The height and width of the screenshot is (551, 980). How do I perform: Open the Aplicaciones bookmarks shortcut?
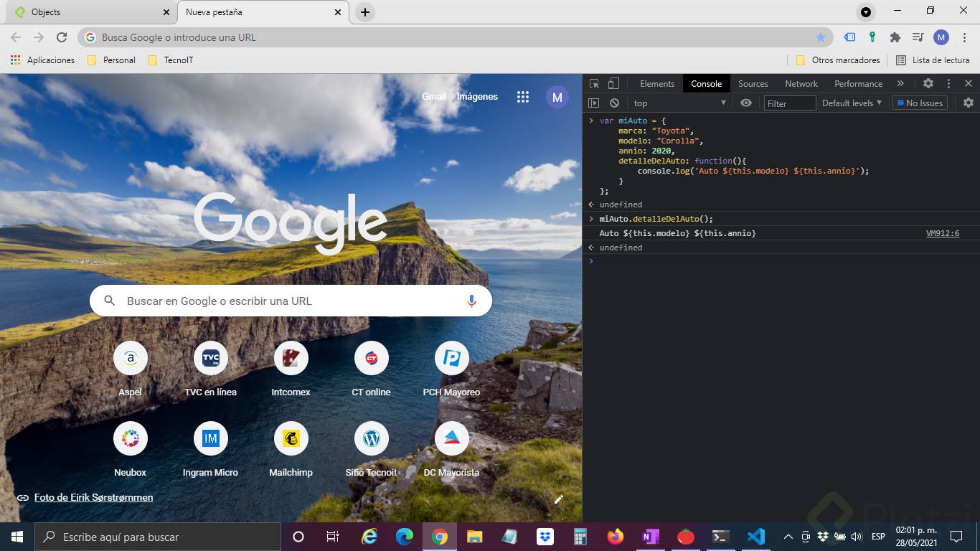click(x=42, y=60)
